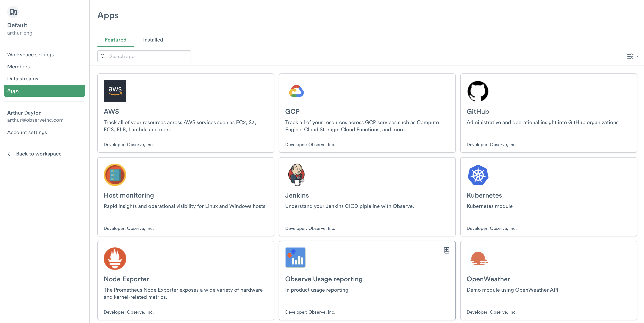
Task: Click the back arrow icon beside Back to workspace
Action: point(10,154)
